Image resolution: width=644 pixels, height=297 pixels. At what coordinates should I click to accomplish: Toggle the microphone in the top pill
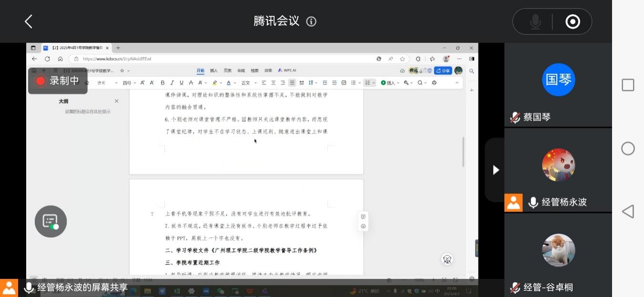pos(535,21)
